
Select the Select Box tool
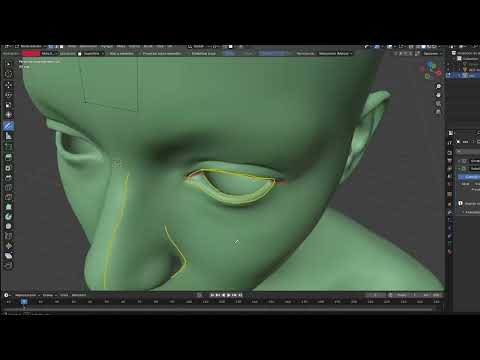pos(9,64)
